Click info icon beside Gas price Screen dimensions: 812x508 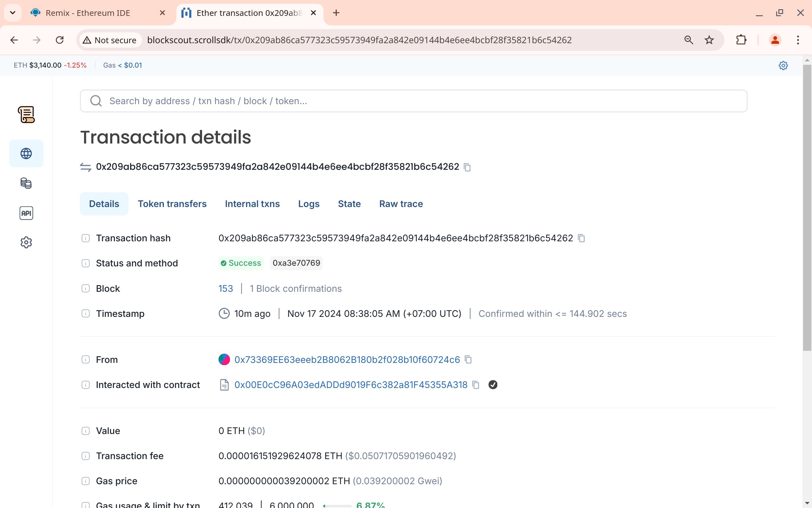tap(86, 481)
